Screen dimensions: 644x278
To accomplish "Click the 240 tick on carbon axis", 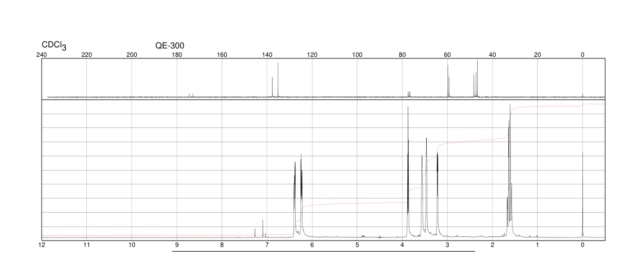I will point(42,54).
